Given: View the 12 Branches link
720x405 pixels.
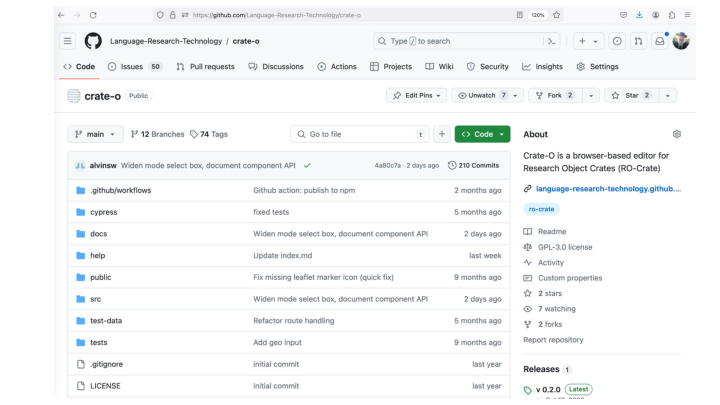Looking at the screenshot, I should point(158,134).
